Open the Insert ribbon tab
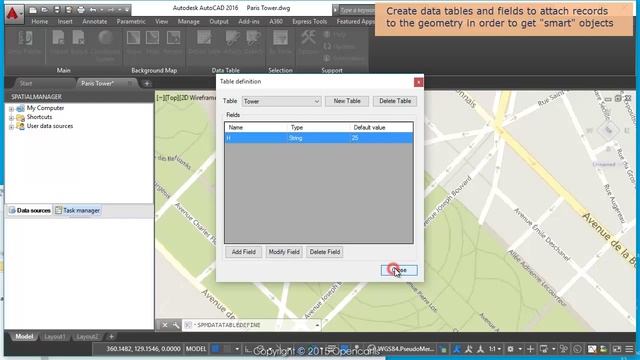Image resolution: width=640 pixels, height=360 pixels. (65, 21)
